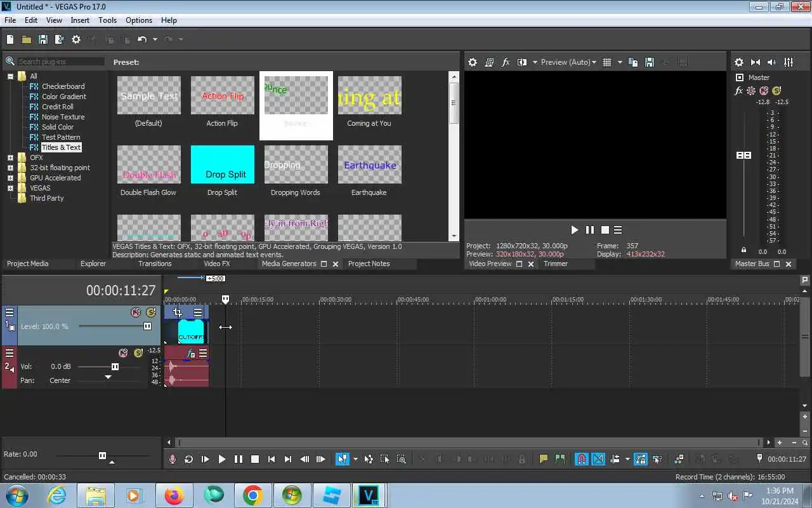812x508 pixels.
Task: Toggle lock envelopes to events button
Action: (640, 459)
